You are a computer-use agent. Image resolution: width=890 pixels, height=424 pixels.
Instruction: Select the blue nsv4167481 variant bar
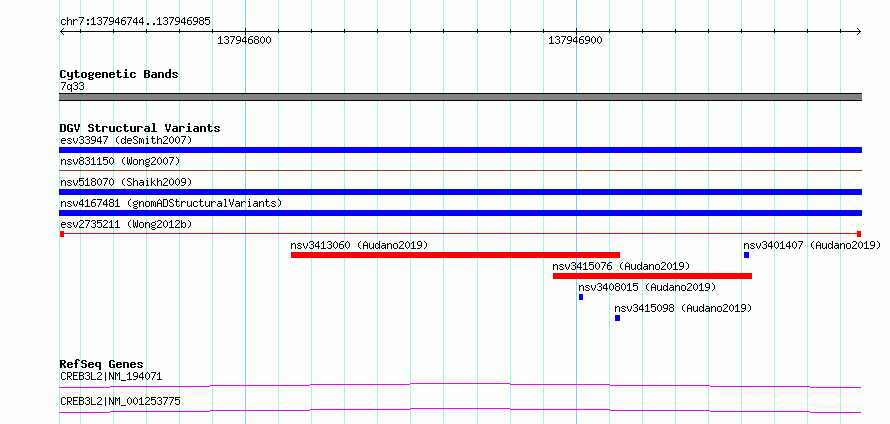point(460,213)
